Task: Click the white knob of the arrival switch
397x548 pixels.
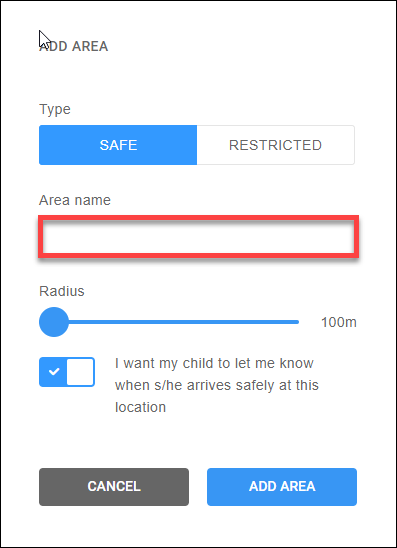Action: [80, 372]
